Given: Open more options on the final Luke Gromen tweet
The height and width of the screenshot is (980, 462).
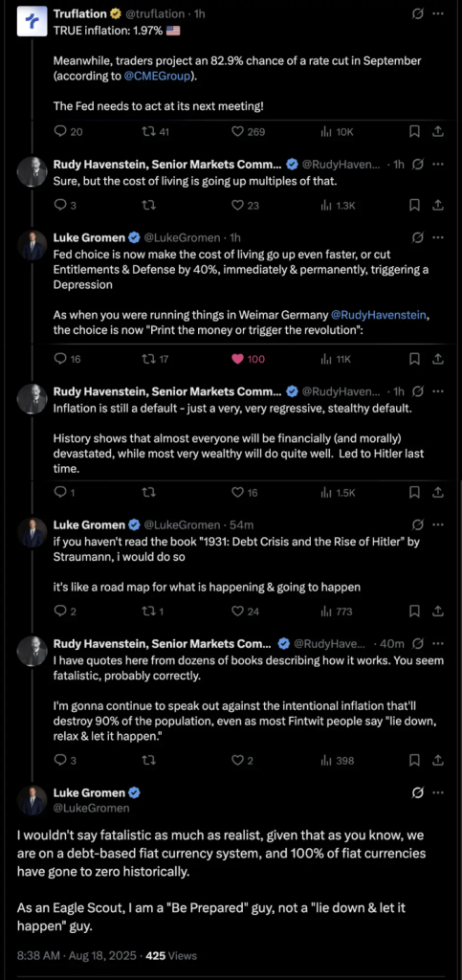Looking at the screenshot, I should tap(438, 792).
